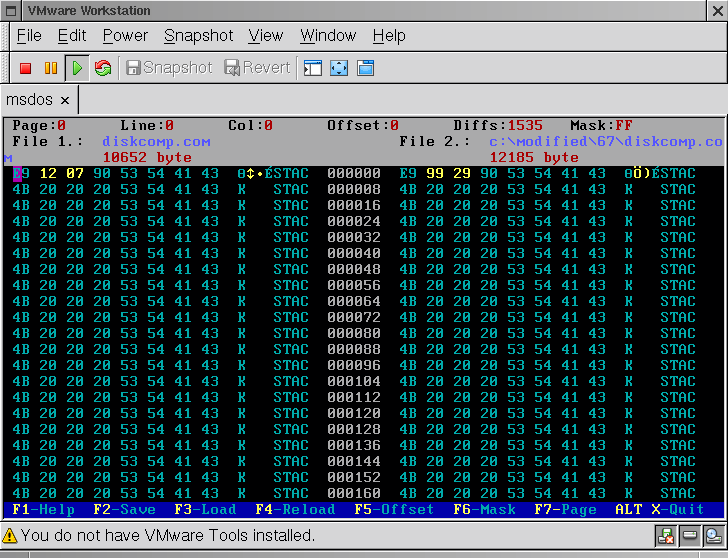Click the offset label 000080
Screen dimensions: 728x558
point(354,333)
